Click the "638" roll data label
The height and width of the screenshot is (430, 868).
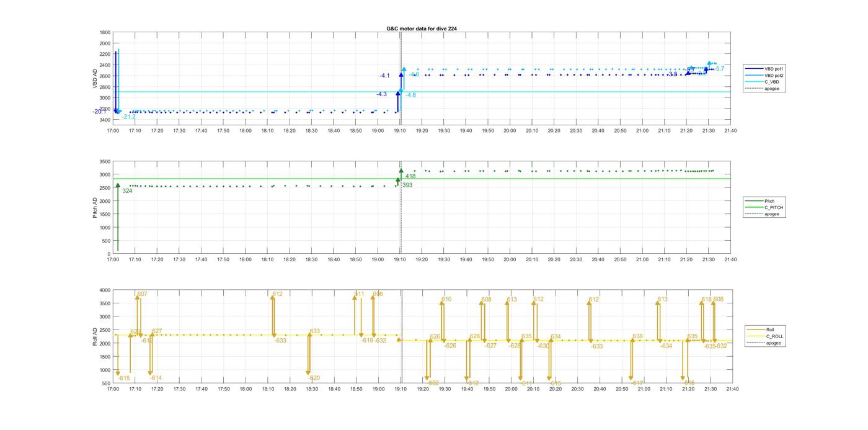point(637,336)
